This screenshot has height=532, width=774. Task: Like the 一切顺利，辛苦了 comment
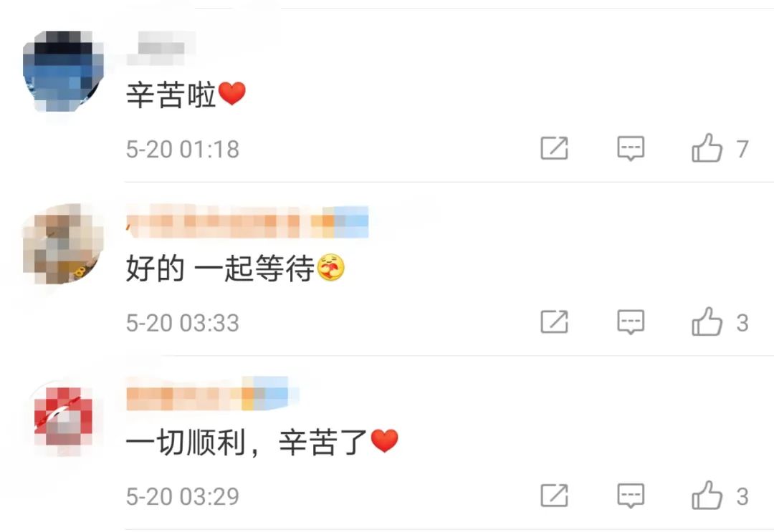pos(707,495)
